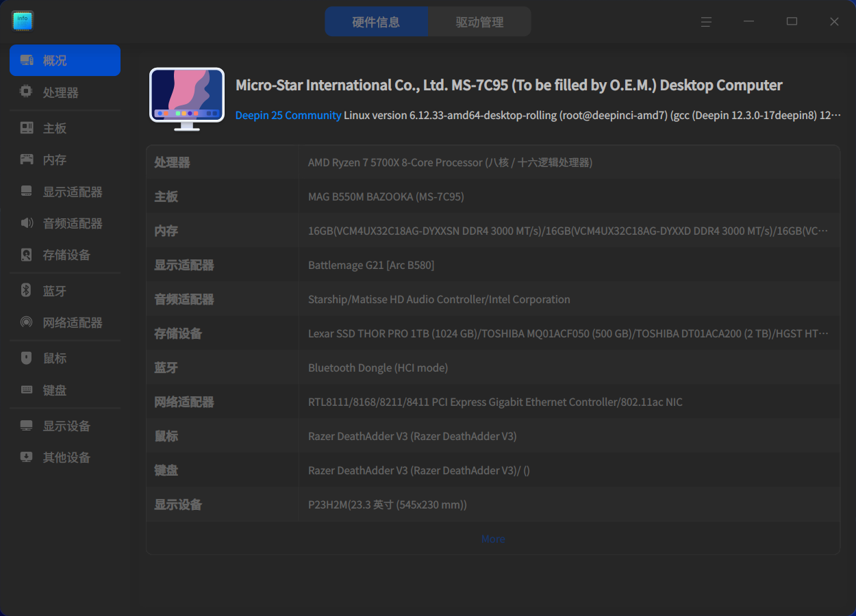Open the hamburger main menu in the title bar

[706, 22]
